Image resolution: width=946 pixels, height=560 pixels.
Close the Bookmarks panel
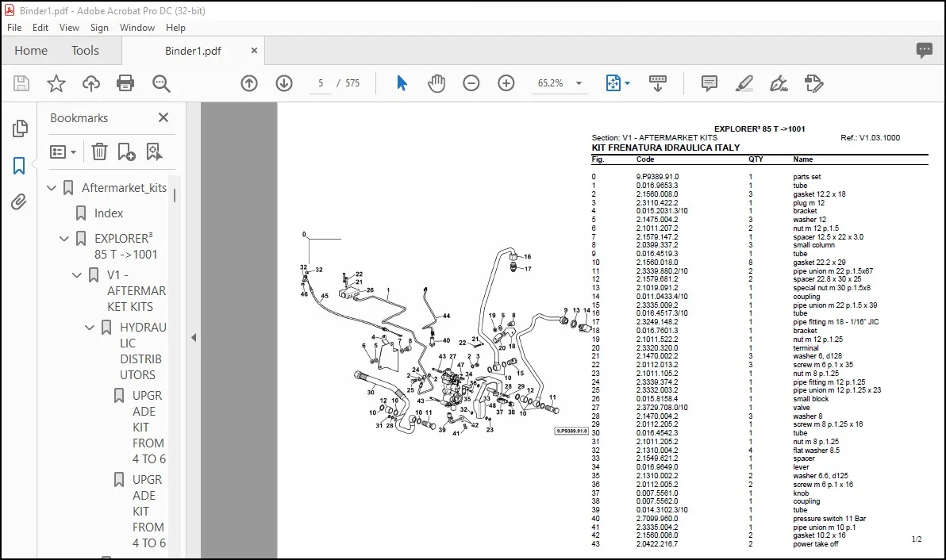coord(163,117)
